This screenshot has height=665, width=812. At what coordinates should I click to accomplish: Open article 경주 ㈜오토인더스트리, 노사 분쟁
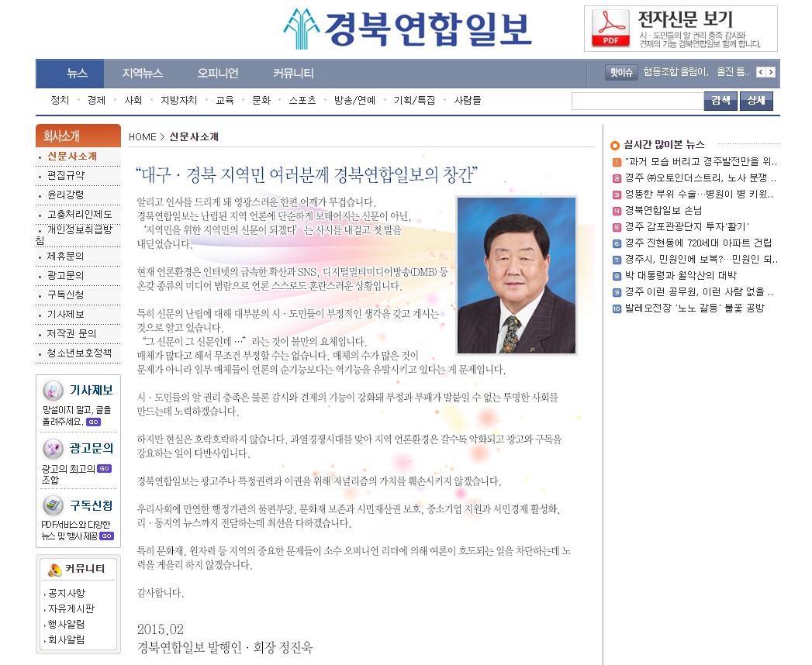(x=700, y=178)
